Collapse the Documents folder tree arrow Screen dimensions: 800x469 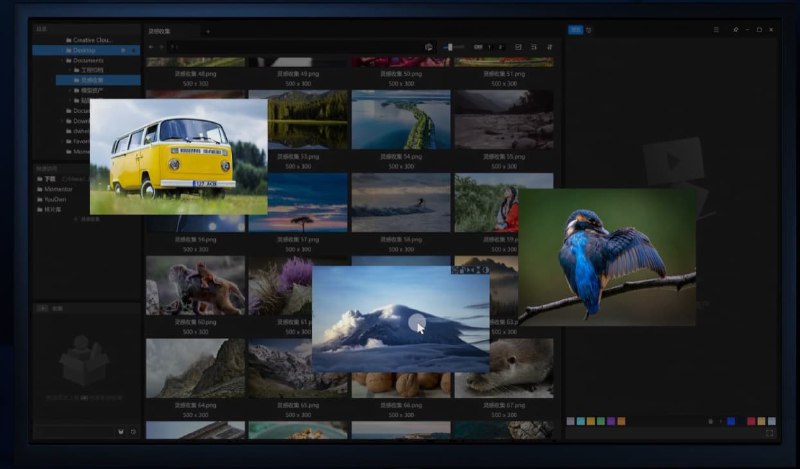[x=62, y=60]
